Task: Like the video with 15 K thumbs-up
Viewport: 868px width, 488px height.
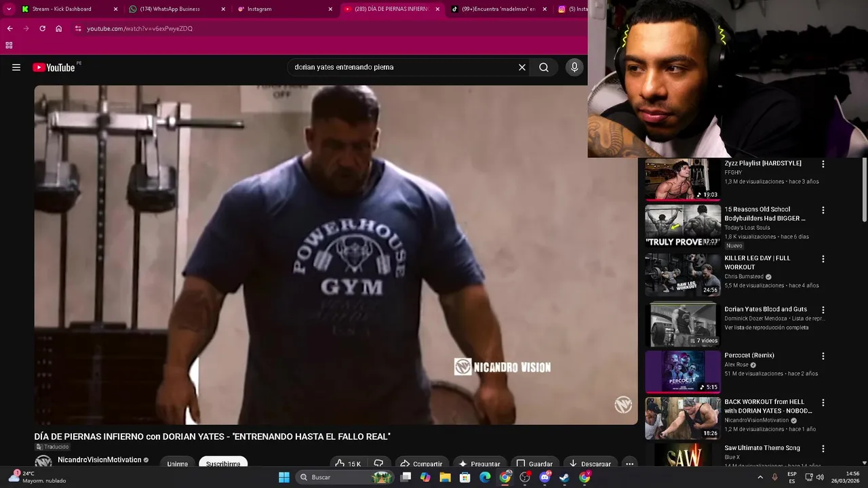Action: coord(349,464)
